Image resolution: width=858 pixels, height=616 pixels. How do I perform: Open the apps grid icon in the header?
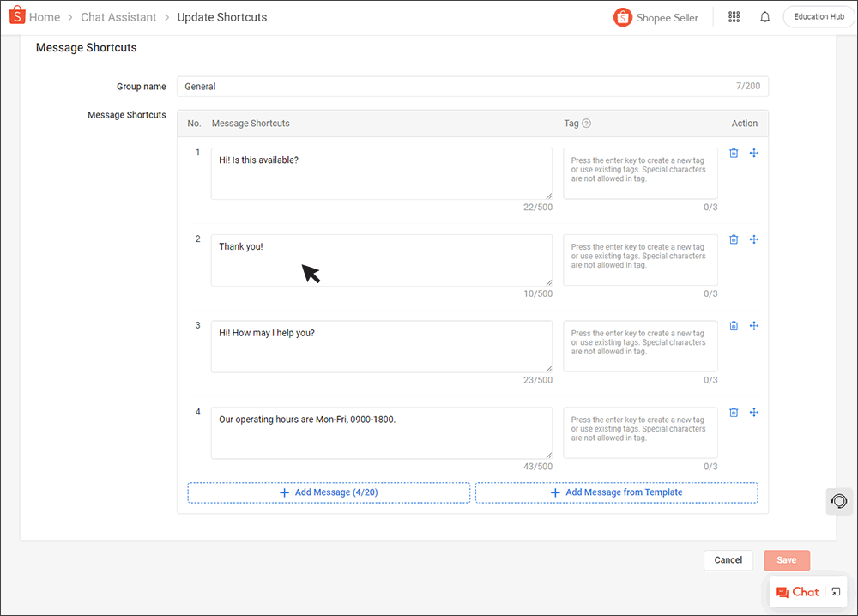(734, 16)
